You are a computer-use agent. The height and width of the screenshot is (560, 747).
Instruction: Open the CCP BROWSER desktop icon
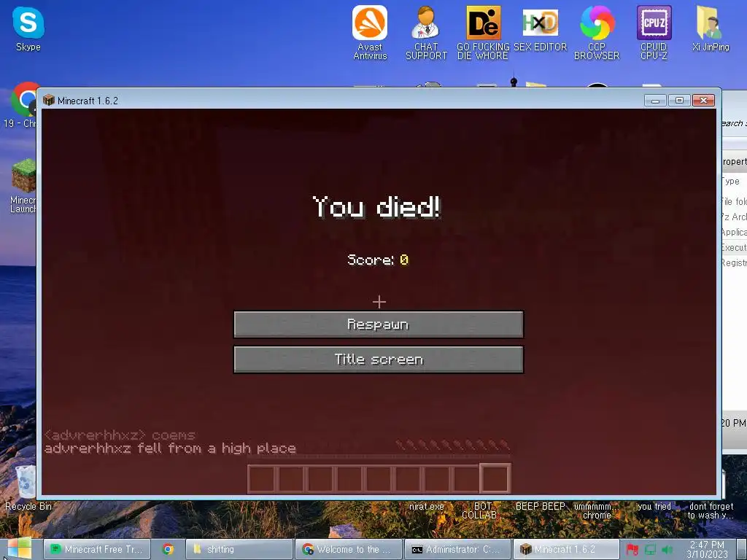point(597,32)
